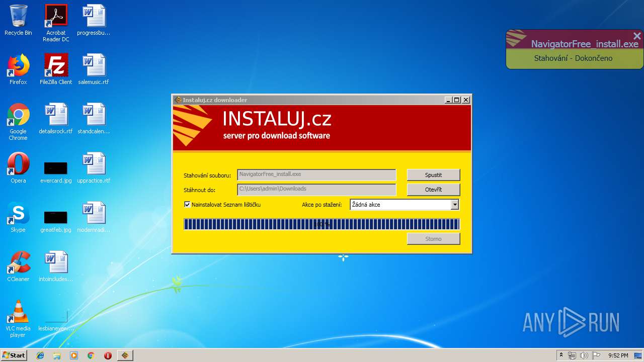This screenshot has width=644, height=362.
Task: Select modernradi... document icon
Action: pos(94,217)
